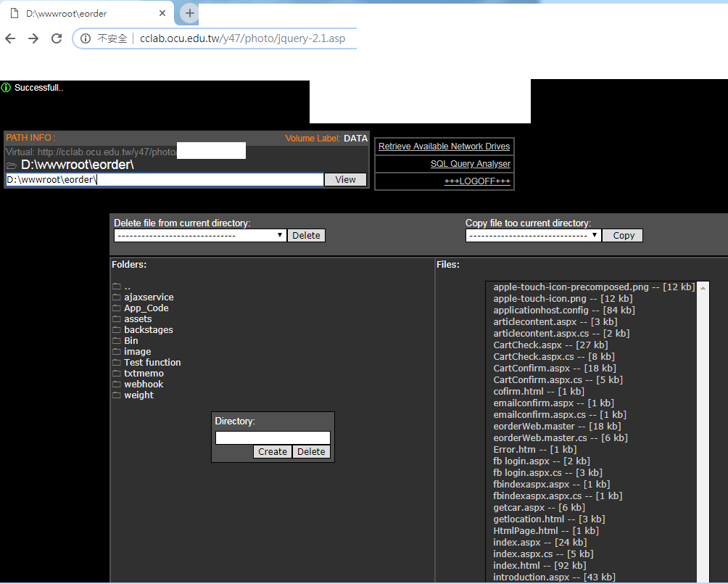The height and width of the screenshot is (584, 728).
Task: Click the folder icon for webhook
Action: tap(117, 384)
